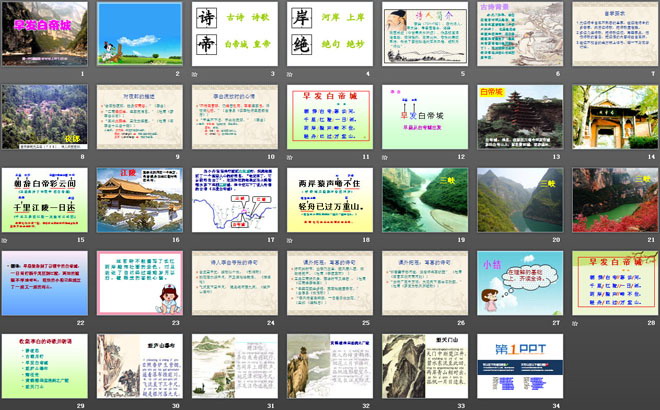This screenshot has width=660, height=410.
Task: Open slide 5 poet introduction thumbnail
Action: tap(425, 34)
